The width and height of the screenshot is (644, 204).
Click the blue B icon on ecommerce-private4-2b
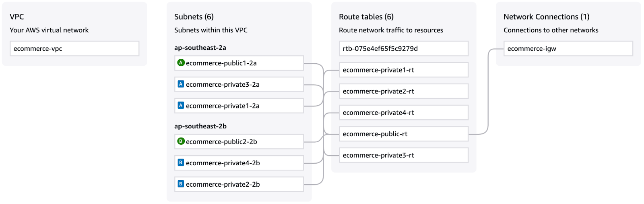(181, 163)
